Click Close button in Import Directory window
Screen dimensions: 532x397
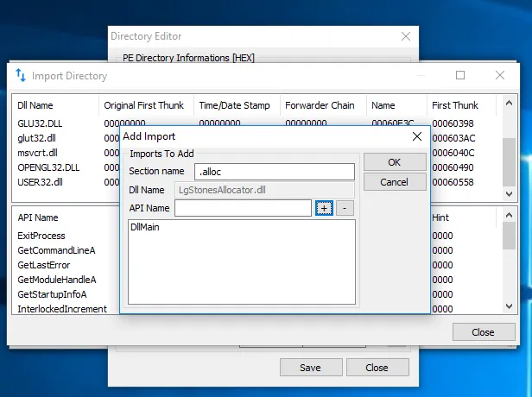484,332
